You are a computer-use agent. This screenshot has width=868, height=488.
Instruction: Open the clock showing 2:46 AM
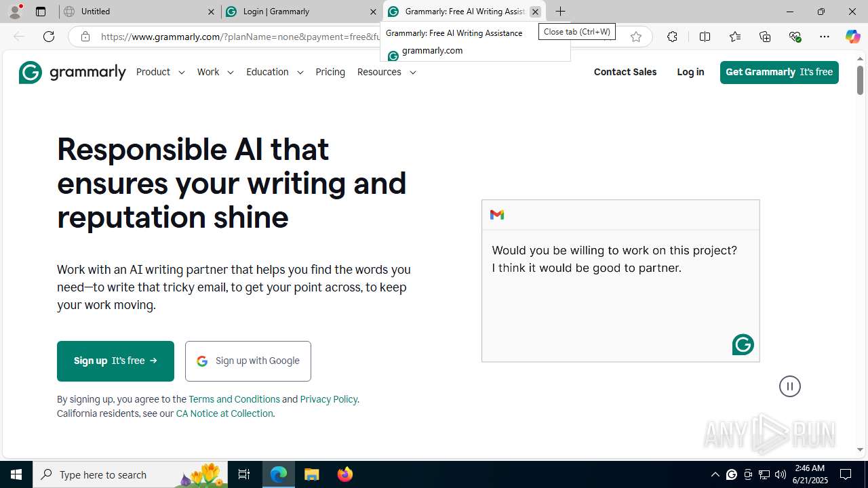click(810, 474)
